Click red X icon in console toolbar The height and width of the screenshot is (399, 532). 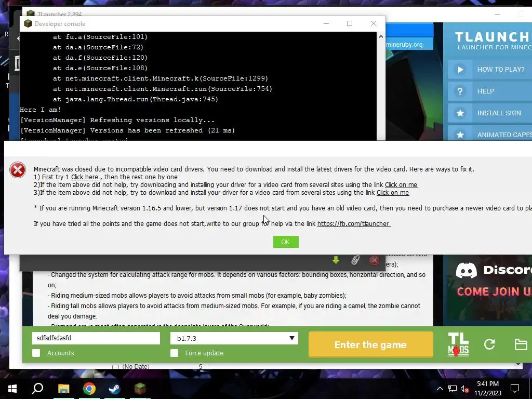click(374, 260)
